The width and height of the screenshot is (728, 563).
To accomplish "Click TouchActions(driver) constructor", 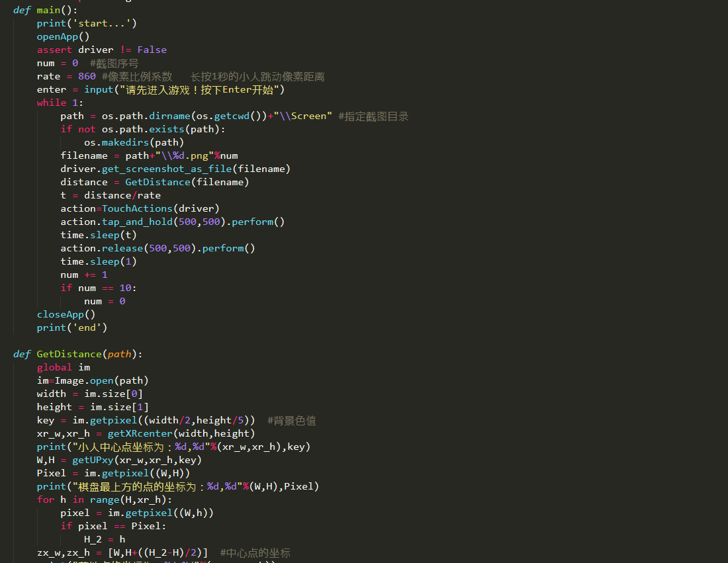I will 161,208.
